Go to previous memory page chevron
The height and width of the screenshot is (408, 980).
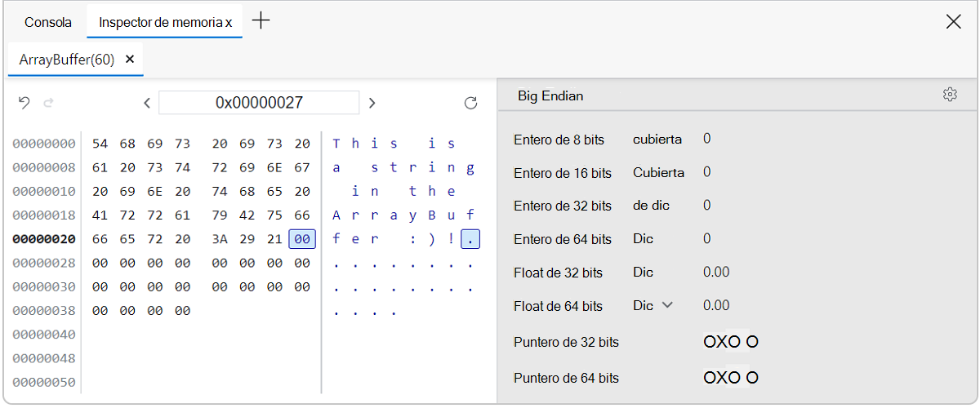pyautogui.click(x=147, y=103)
